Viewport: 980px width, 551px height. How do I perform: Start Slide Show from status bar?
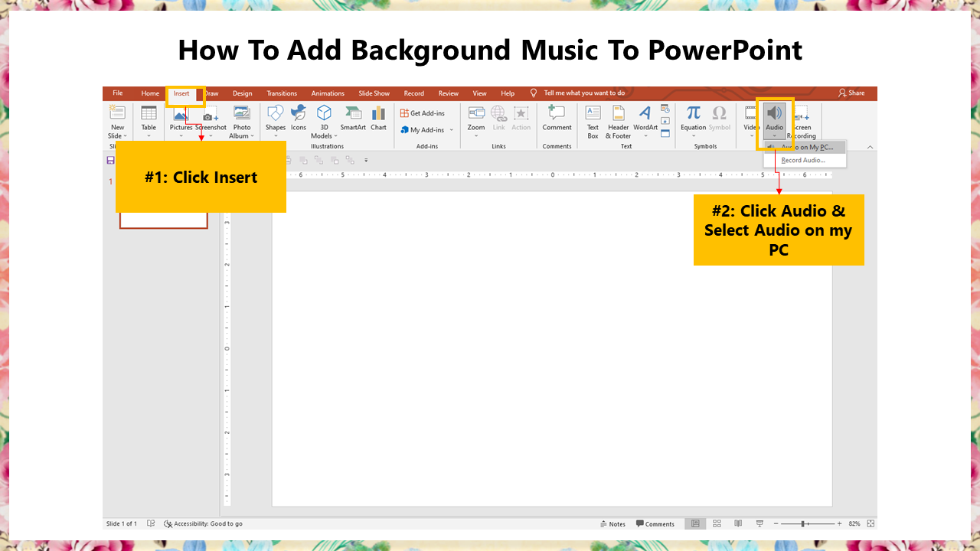(759, 523)
